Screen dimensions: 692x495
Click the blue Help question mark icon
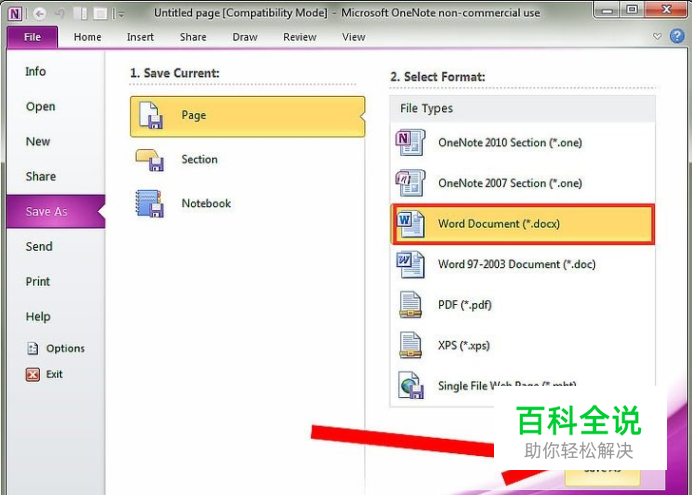pos(677,36)
